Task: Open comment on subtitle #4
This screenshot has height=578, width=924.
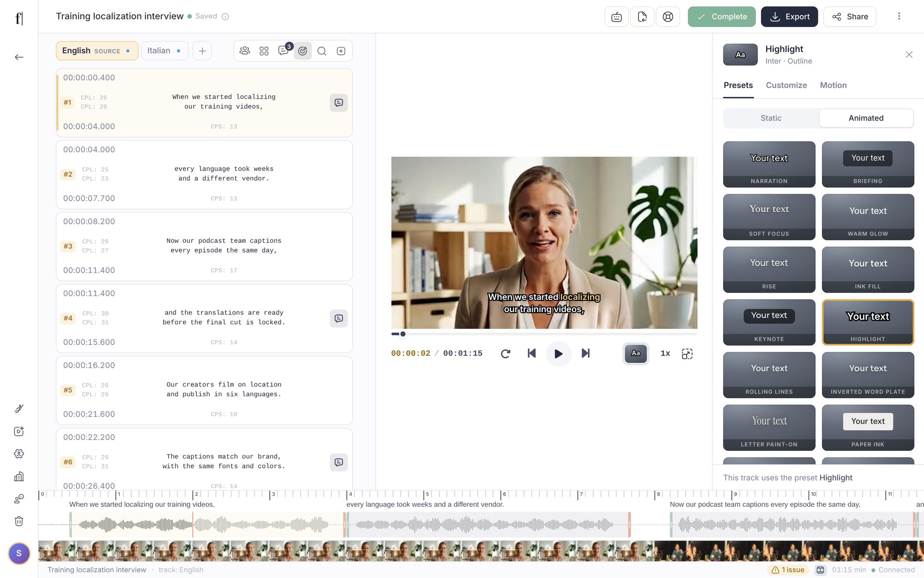Action: click(339, 318)
